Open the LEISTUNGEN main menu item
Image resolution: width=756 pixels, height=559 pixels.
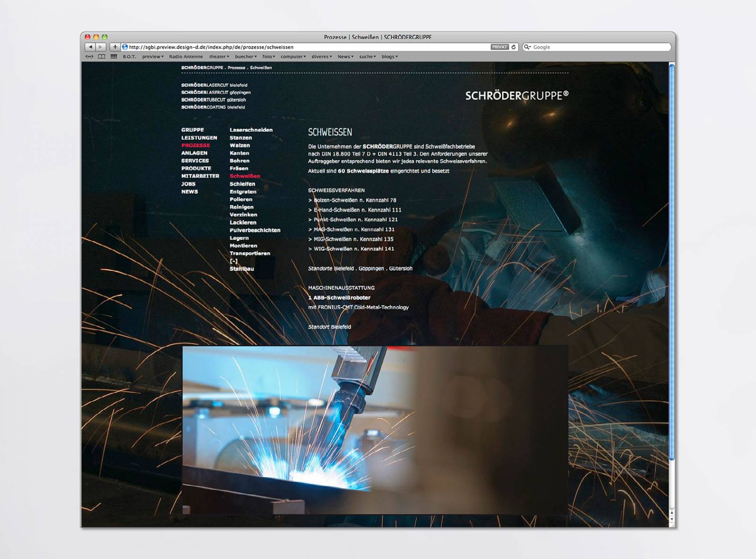pyautogui.click(x=199, y=138)
